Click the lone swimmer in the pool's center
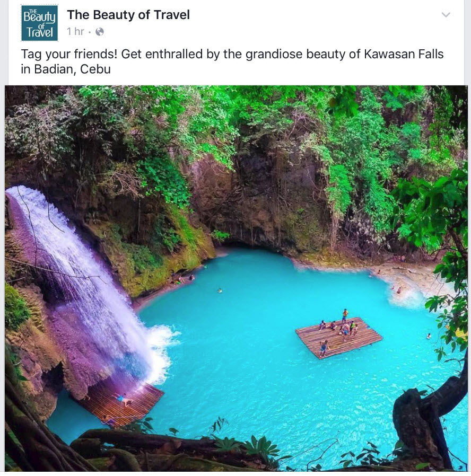 (x=220, y=291)
